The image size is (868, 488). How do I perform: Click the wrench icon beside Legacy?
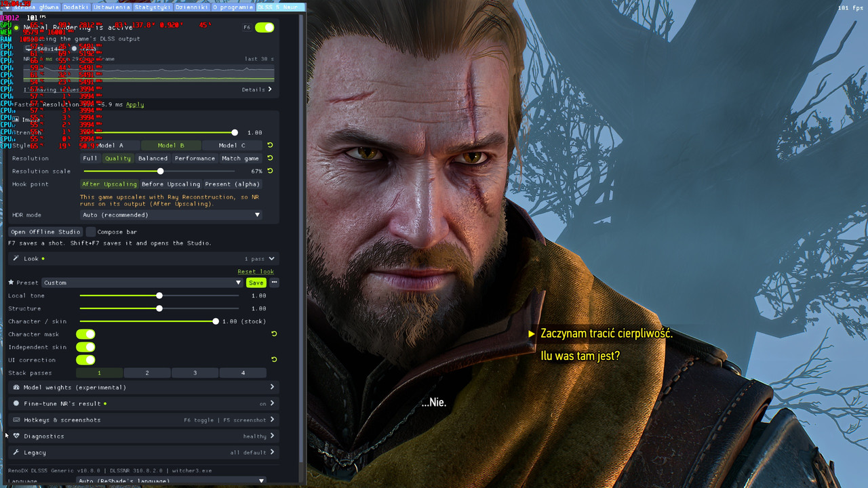(16, 452)
